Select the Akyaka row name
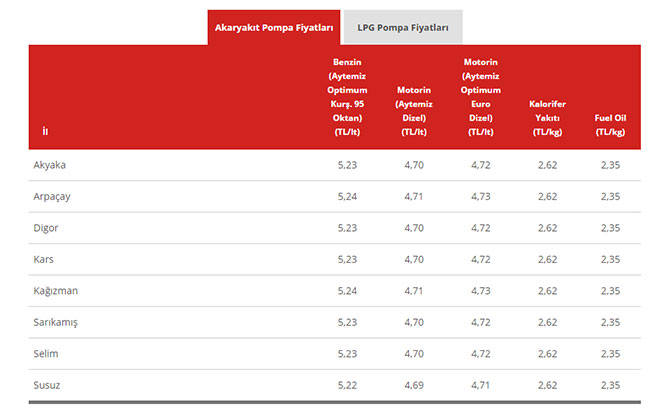This screenshot has height=418, width=650. (50, 165)
